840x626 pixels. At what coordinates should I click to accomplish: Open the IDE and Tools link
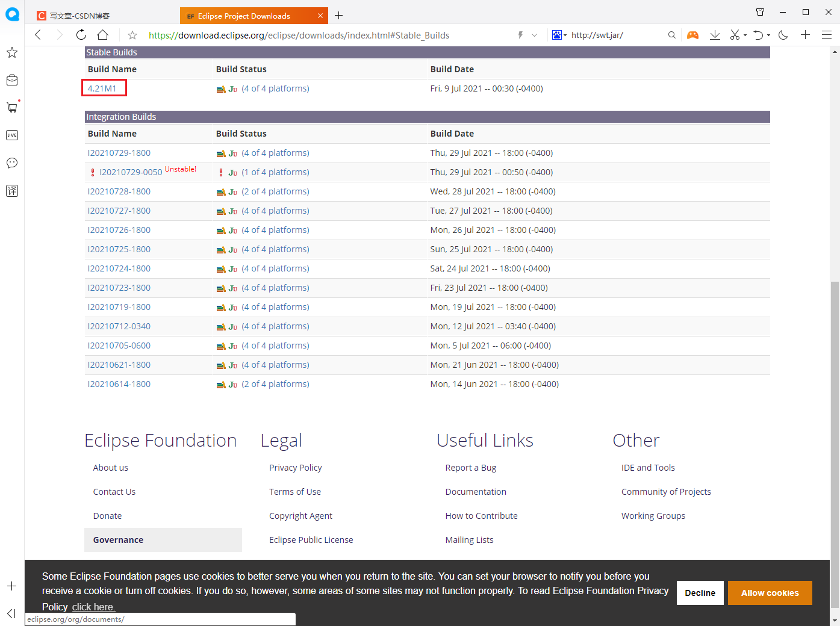(x=648, y=468)
